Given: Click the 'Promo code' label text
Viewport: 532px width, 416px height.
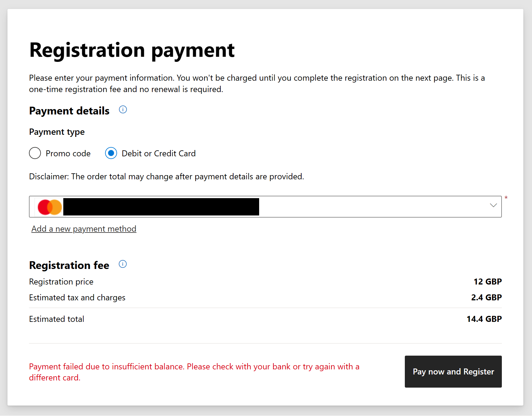Looking at the screenshot, I should coord(68,154).
